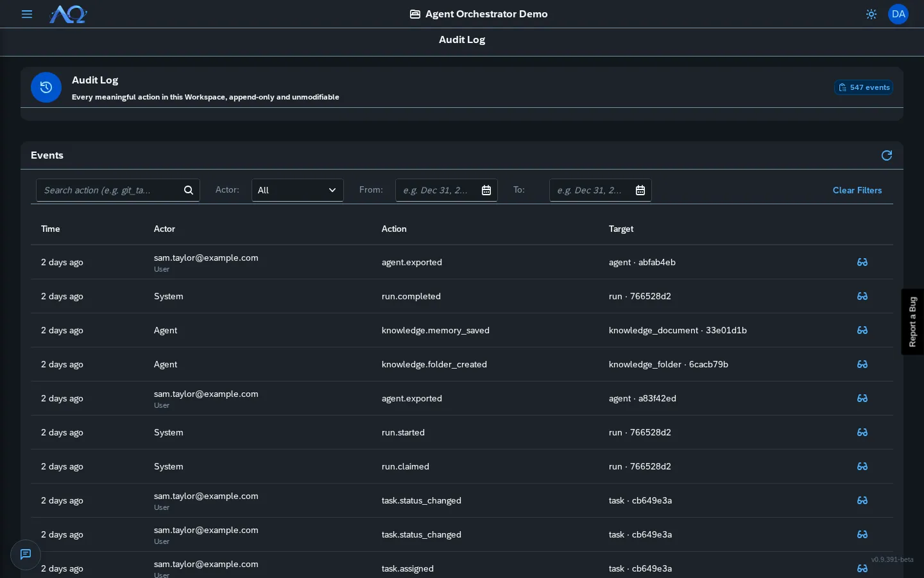Click target text knowledge_folder · 6cacb79b
Viewport: 924px width, 578px height.
(669, 364)
